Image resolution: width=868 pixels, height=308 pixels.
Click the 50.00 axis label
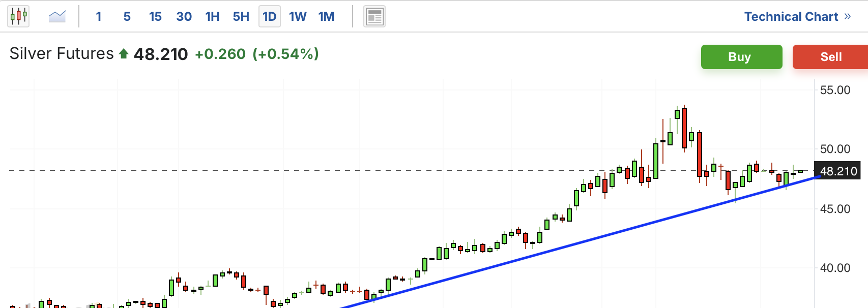[x=835, y=149]
